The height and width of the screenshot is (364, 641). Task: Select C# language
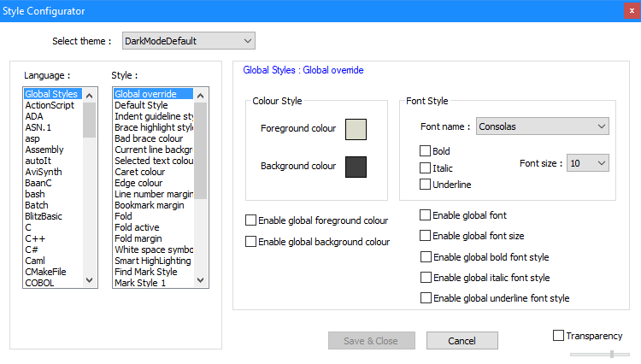[53, 250]
